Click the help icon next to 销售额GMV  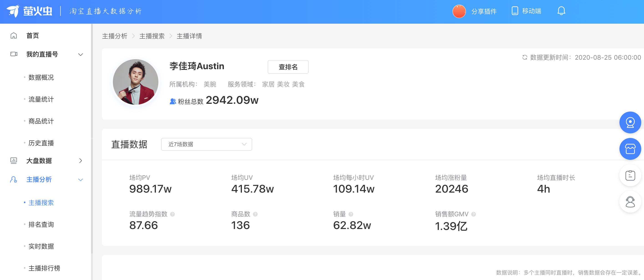tap(474, 214)
